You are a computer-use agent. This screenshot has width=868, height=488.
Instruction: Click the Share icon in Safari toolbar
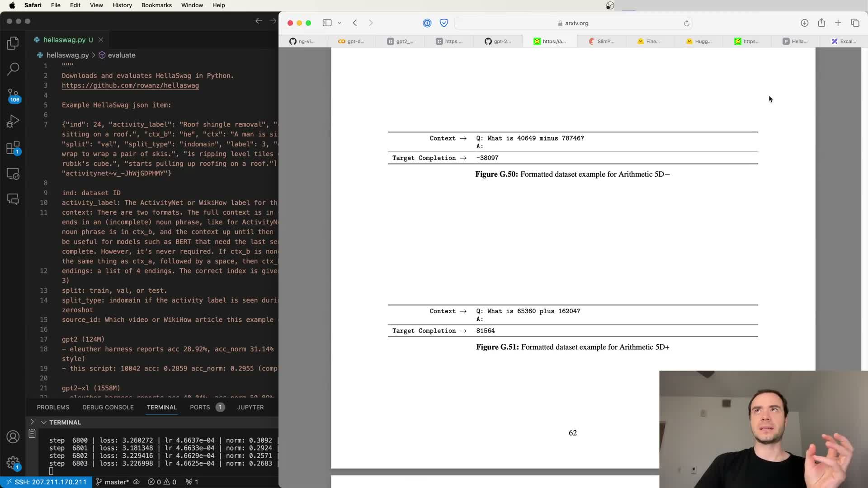tap(821, 23)
